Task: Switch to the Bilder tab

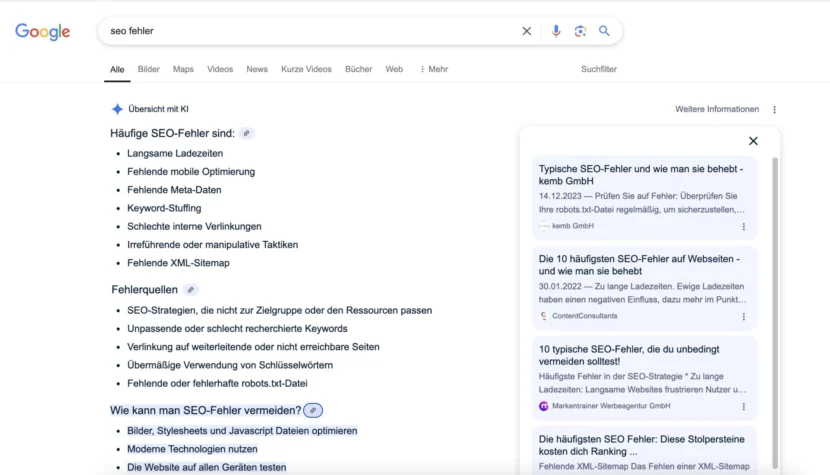Action: tap(148, 69)
